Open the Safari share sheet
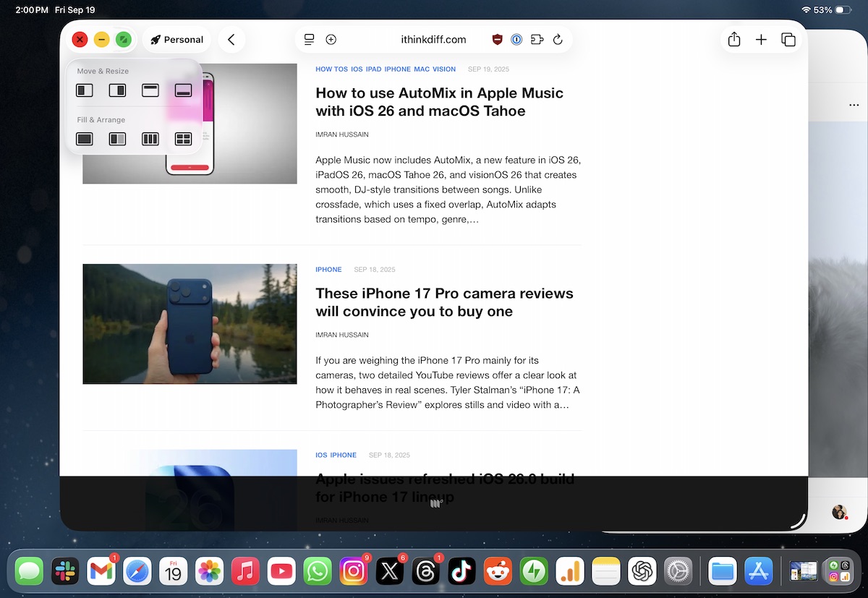This screenshot has height=598, width=868. point(734,40)
